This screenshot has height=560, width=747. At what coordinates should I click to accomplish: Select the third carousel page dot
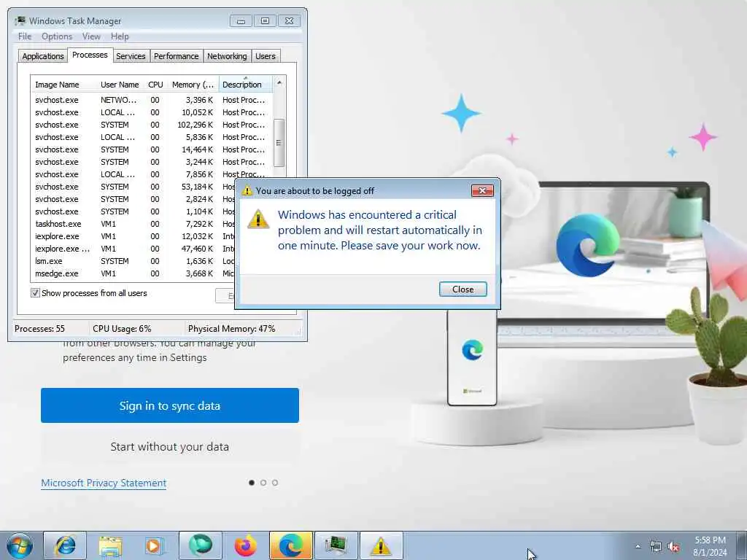pyautogui.click(x=275, y=483)
